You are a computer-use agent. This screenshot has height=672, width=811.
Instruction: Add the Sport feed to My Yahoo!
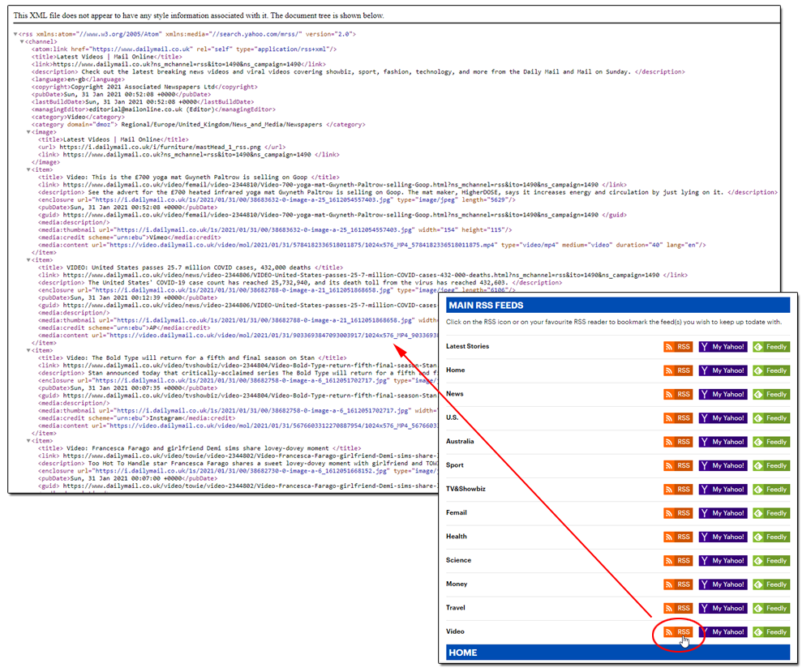click(723, 466)
